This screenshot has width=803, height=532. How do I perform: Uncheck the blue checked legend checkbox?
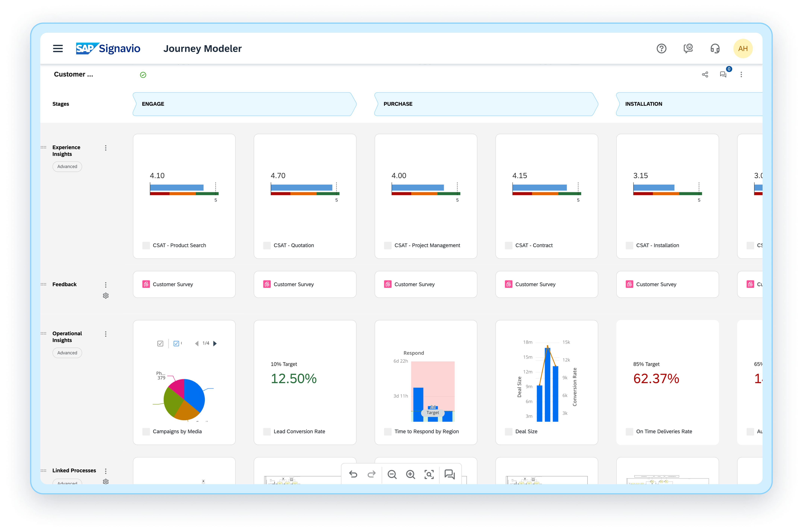(x=176, y=343)
